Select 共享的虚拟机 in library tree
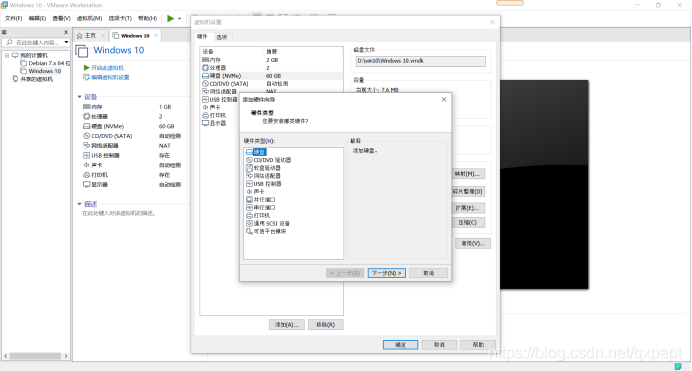692x371 pixels. [x=32, y=79]
